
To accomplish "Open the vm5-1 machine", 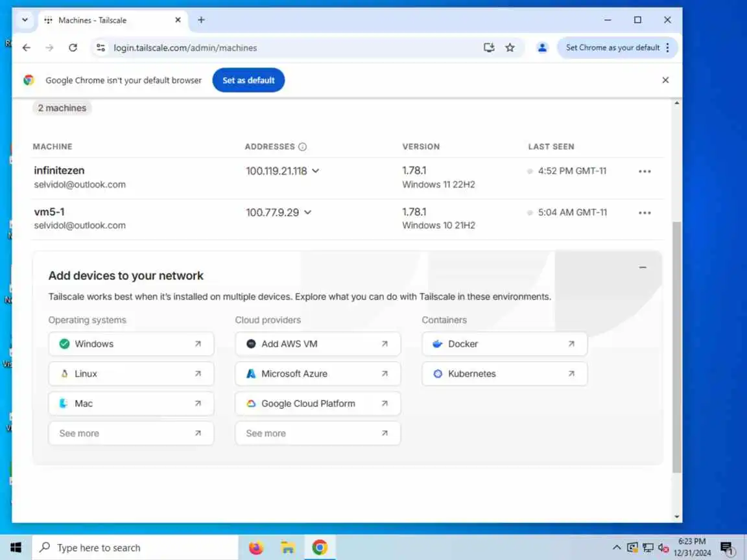I will click(x=49, y=212).
